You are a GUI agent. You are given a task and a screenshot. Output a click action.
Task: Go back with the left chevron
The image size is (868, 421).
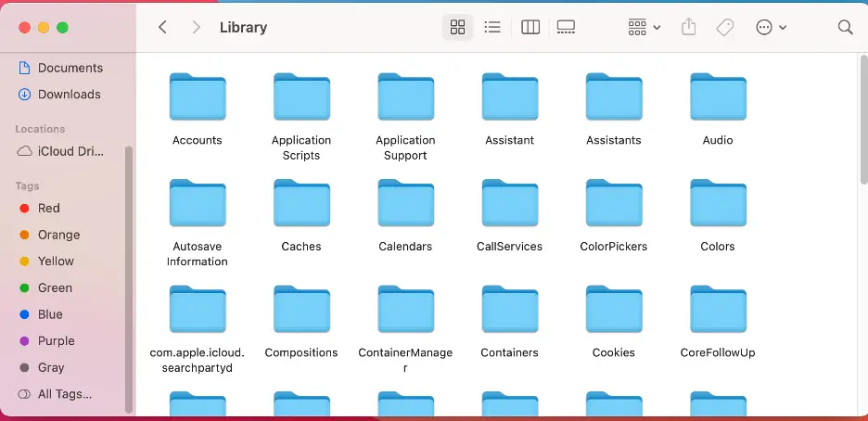pos(162,27)
